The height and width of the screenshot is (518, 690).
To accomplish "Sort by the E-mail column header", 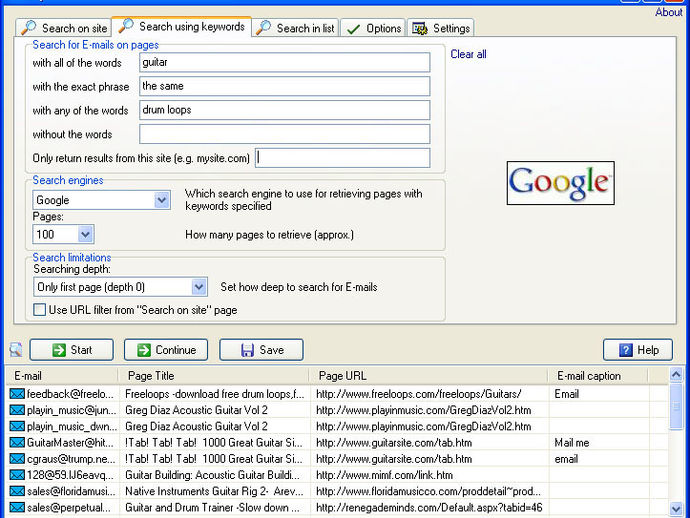I will tap(62, 376).
